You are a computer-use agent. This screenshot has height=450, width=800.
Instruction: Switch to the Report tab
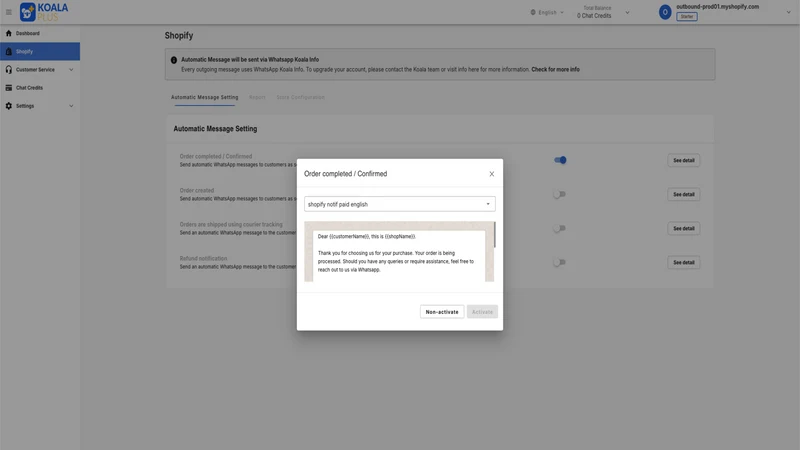pyautogui.click(x=257, y=97)
